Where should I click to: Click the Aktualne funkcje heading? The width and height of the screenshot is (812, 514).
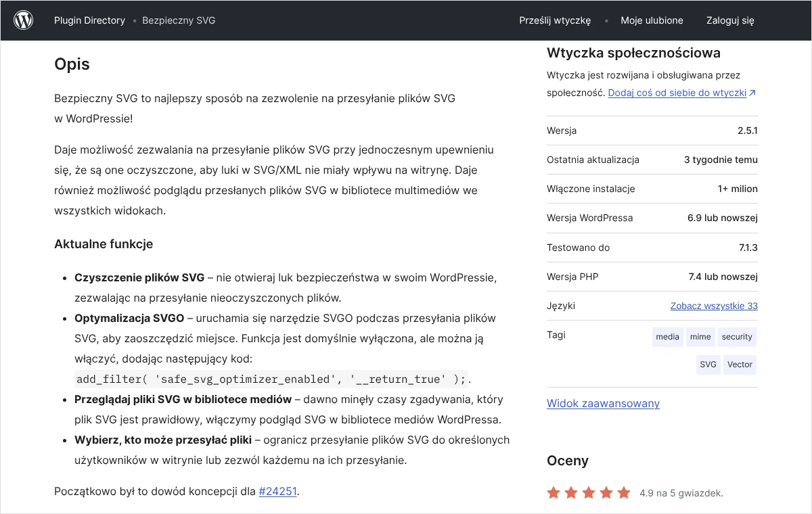click(x=104, y=244)
